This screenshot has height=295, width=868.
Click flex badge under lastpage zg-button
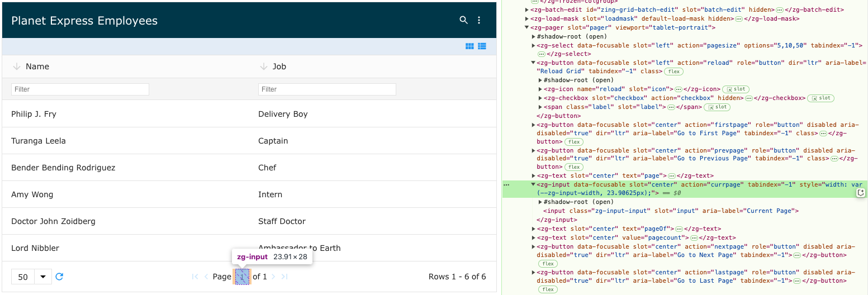(x=548, y=289)
